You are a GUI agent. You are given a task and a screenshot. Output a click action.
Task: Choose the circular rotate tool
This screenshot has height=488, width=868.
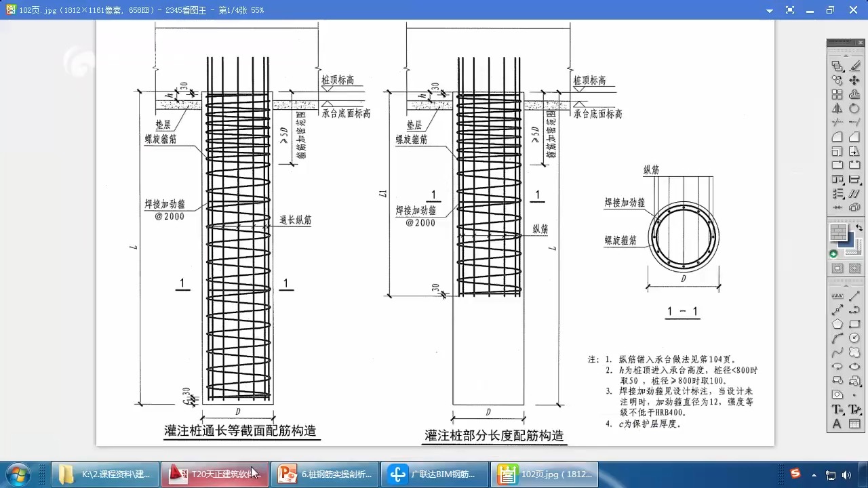pos(854,108)
